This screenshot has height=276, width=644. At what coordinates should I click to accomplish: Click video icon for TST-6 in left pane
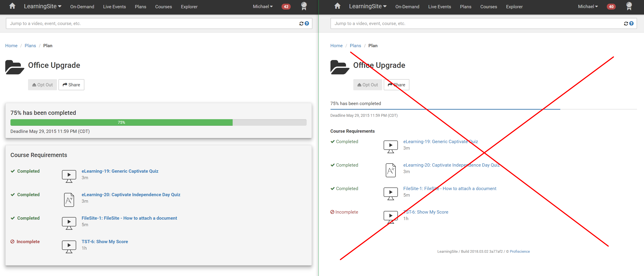point(69,247)
